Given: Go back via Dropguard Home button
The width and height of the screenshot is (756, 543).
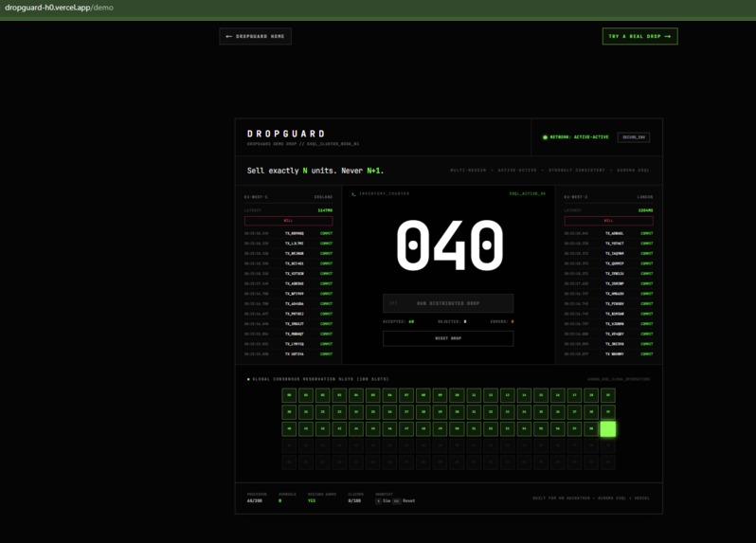Looking at the screenshot, I should 255,36.
